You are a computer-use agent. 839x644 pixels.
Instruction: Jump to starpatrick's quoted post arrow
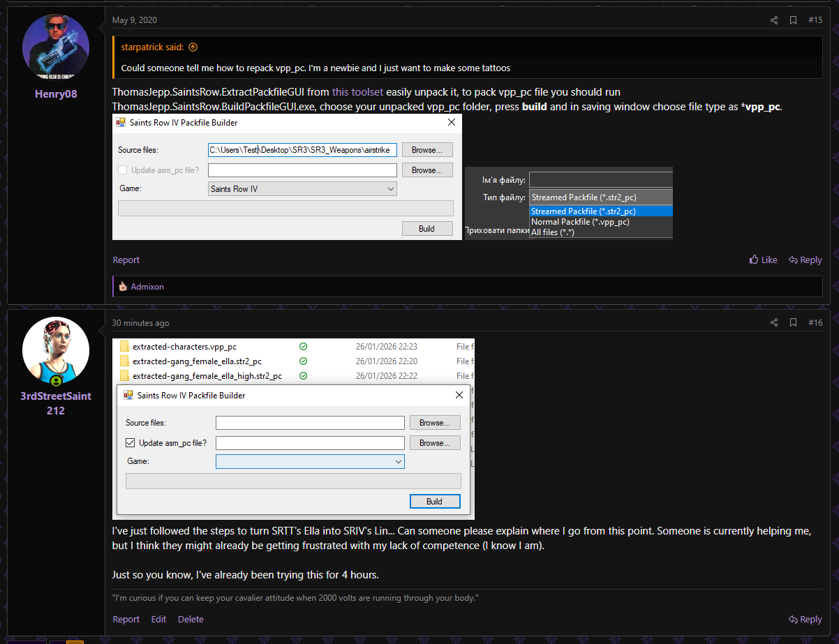tap(193, 47)
